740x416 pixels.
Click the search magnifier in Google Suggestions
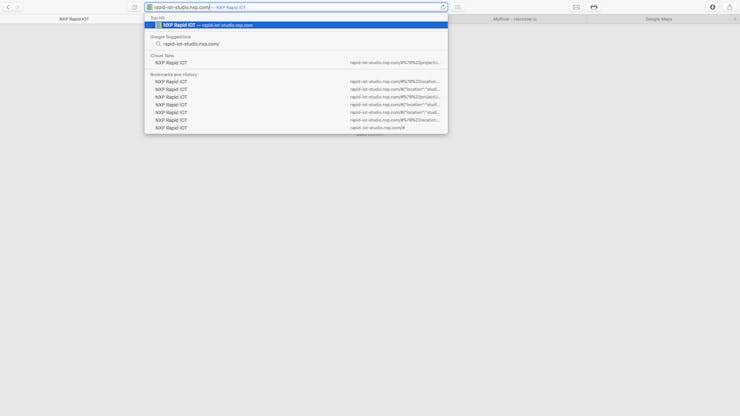(158, 44)
